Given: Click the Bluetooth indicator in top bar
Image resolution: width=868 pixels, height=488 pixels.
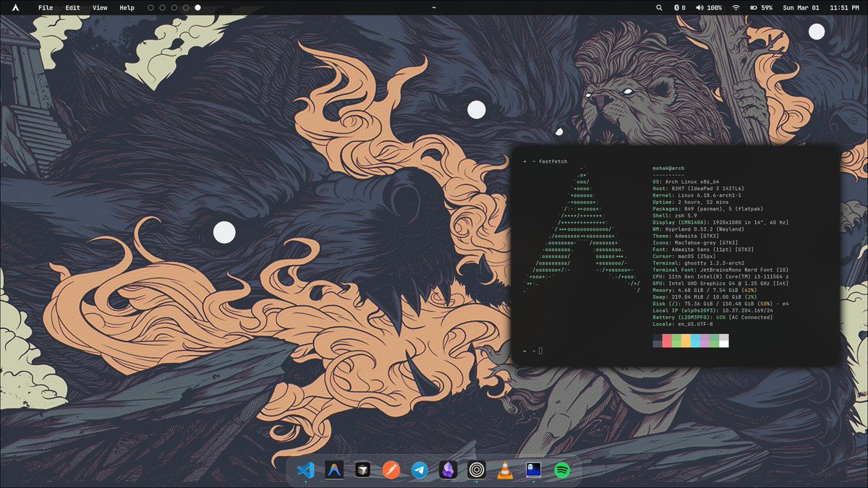Looking at the screenshot, I should (679, 7).
